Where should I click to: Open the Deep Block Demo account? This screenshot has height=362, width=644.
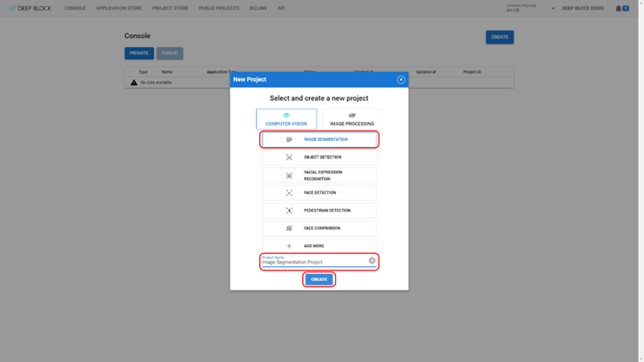tap(583, 8)
